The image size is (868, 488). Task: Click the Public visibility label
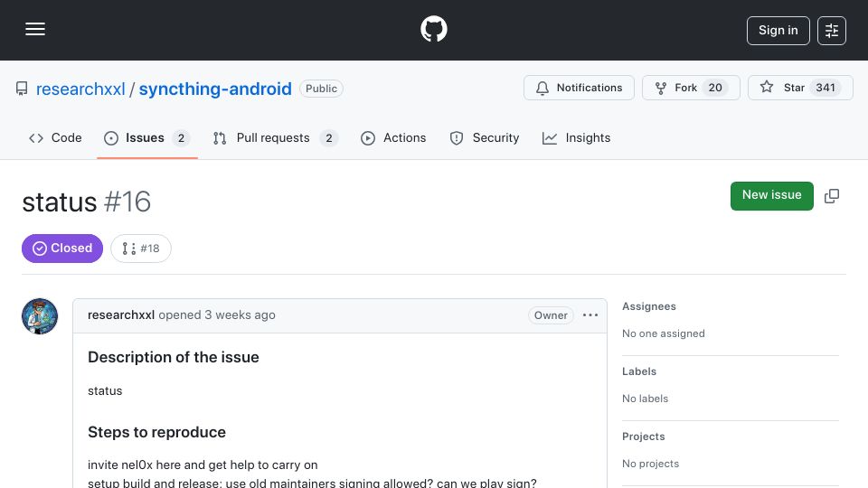pos(321,89)
